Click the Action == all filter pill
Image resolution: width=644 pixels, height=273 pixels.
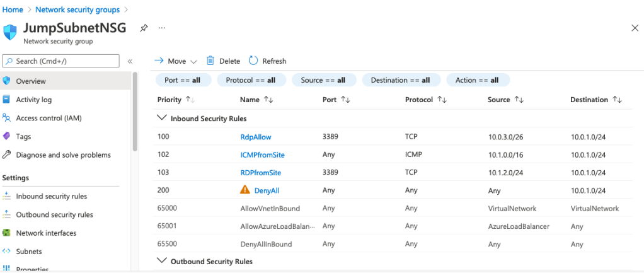(477, 80)
